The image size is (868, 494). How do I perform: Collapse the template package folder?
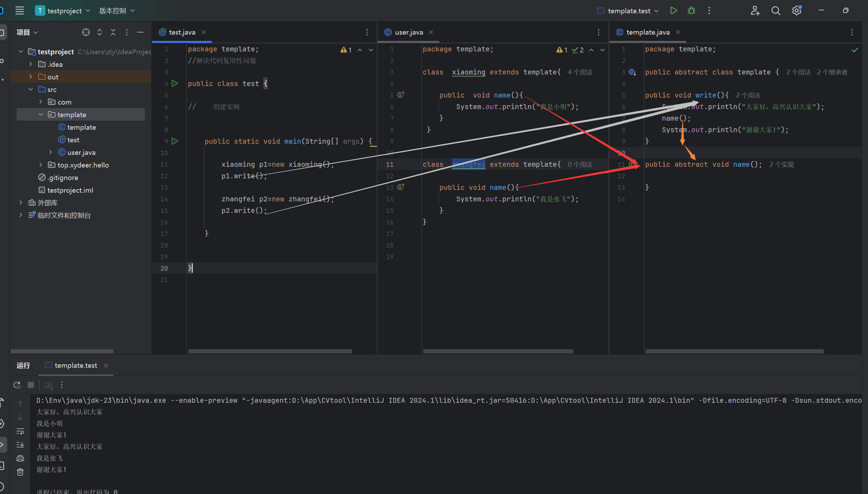point(41,114)
